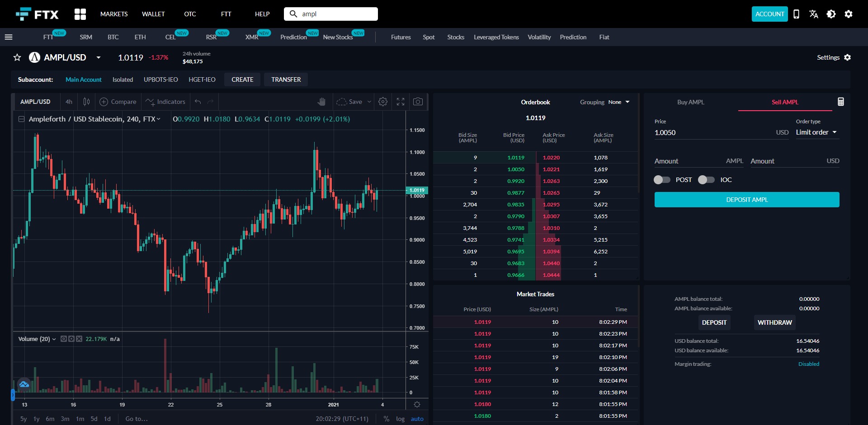Screen dimensions: 868x425
Task: Enter fullscreen chart mode
Action: coord(401,102)
